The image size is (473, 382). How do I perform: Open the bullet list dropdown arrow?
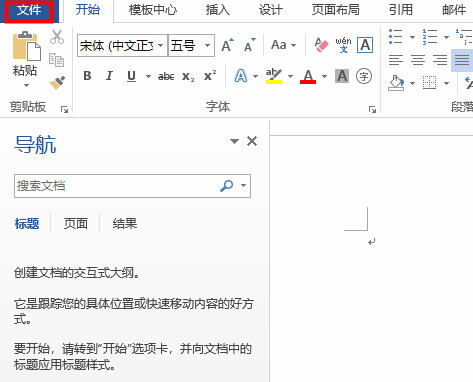pos(412,37)
